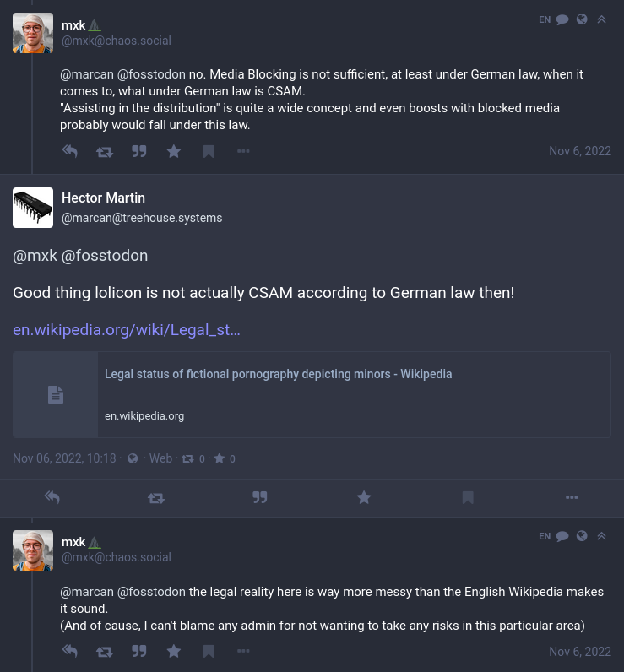Reply to mxk's first post
Screen dimensions: 624x672
[x=70, y=151]
